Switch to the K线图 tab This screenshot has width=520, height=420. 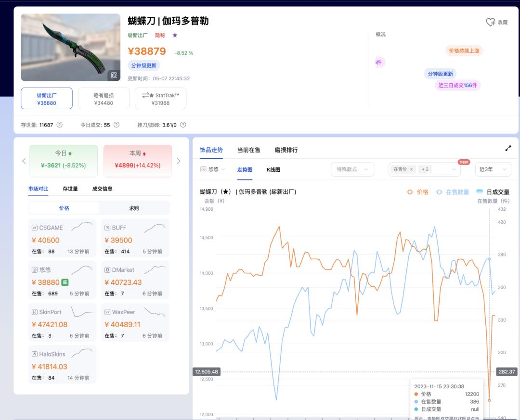[273, 170]
